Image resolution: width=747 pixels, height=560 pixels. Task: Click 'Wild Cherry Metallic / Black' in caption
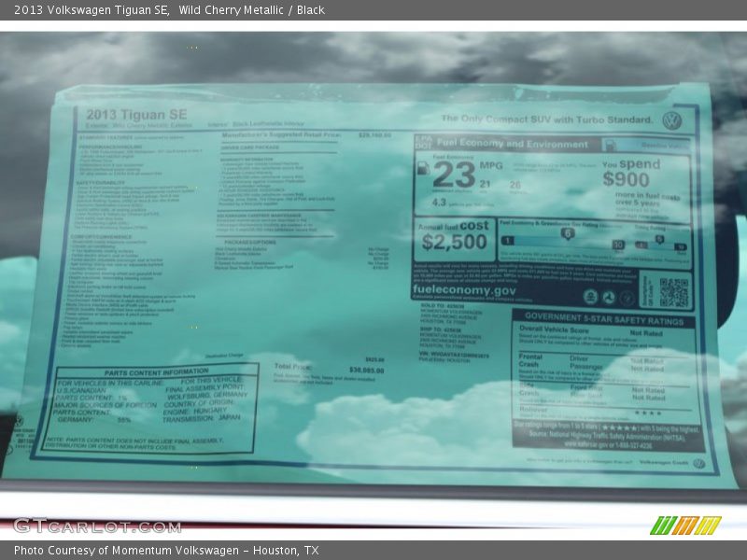click(x=251, y=10)
